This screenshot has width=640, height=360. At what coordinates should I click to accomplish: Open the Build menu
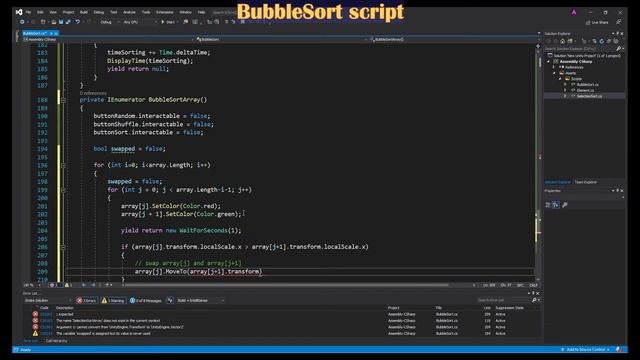[x=84, y=12]
